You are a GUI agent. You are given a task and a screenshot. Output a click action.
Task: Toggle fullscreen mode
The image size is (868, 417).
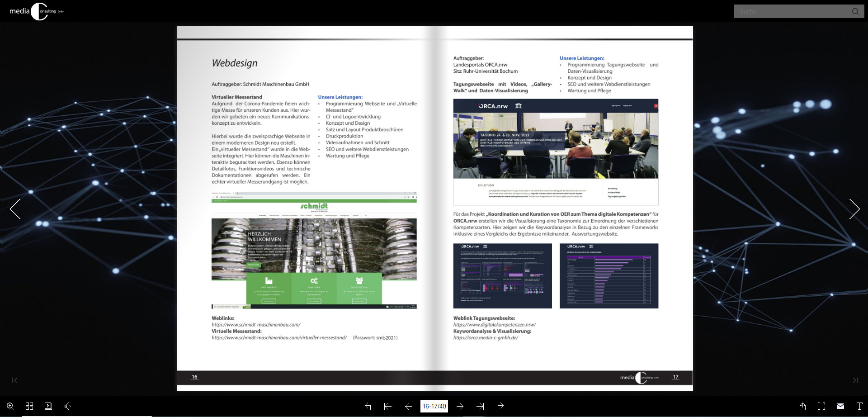click(821, 406)
